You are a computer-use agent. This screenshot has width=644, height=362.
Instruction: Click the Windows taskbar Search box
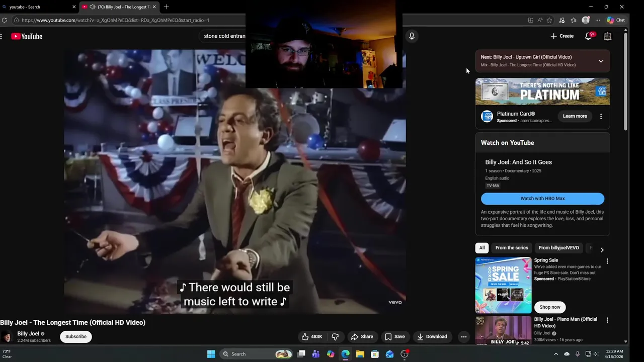(x=257, y=354)
